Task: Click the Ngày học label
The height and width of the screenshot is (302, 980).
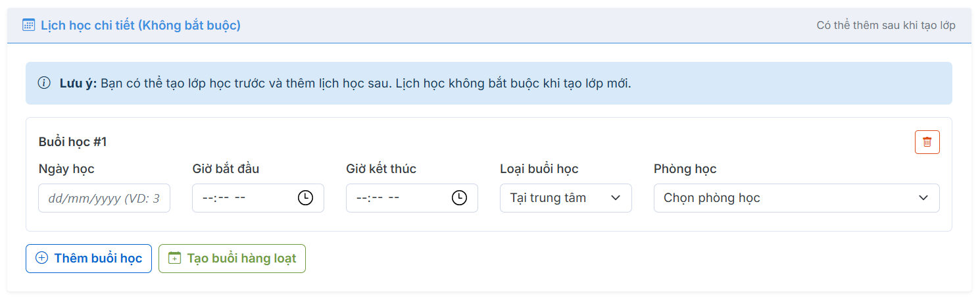Action: (66, 169)
